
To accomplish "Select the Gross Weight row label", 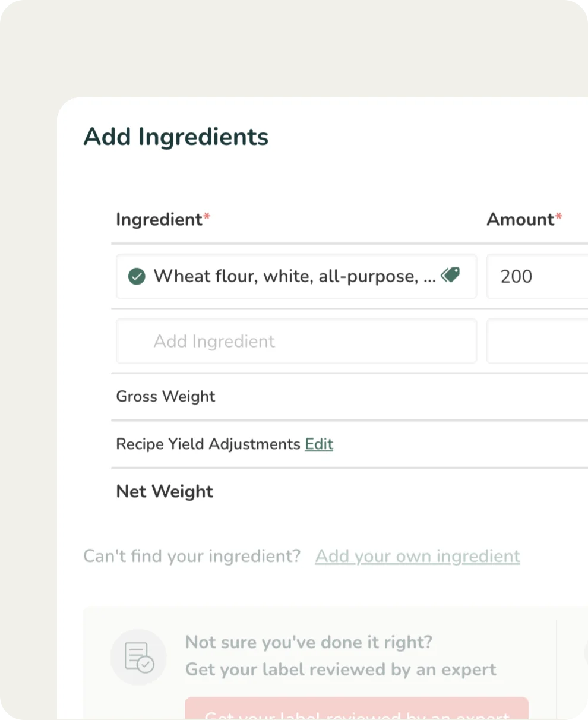I will (166, 396).
